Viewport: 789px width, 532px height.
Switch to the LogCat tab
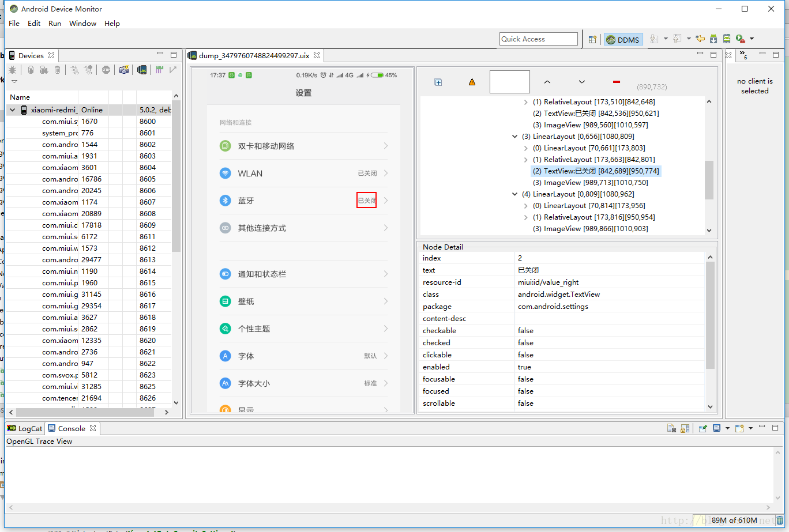(25, 428)
